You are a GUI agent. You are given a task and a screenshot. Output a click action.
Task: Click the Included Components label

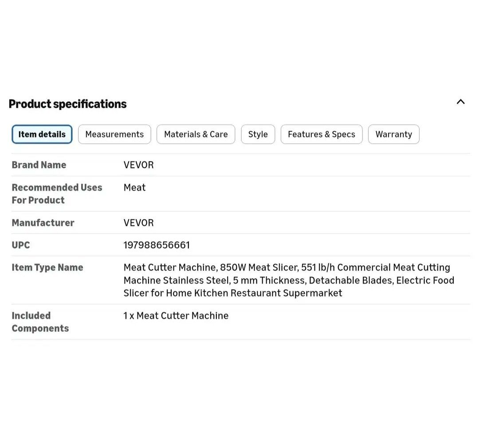click(x=40, y=322)
